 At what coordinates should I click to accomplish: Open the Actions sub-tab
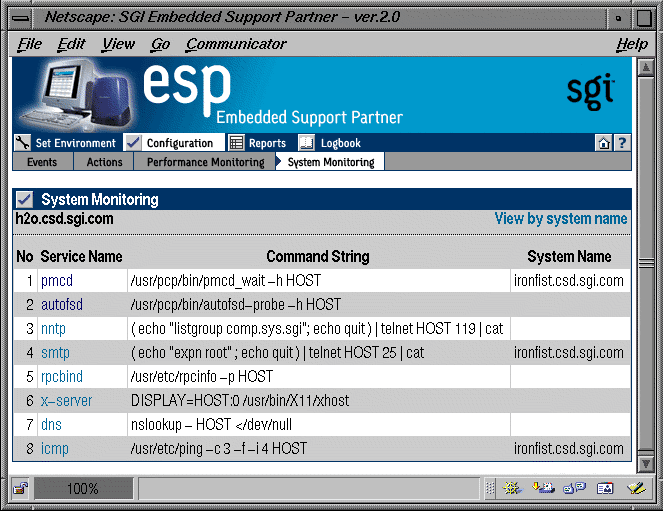104,162
